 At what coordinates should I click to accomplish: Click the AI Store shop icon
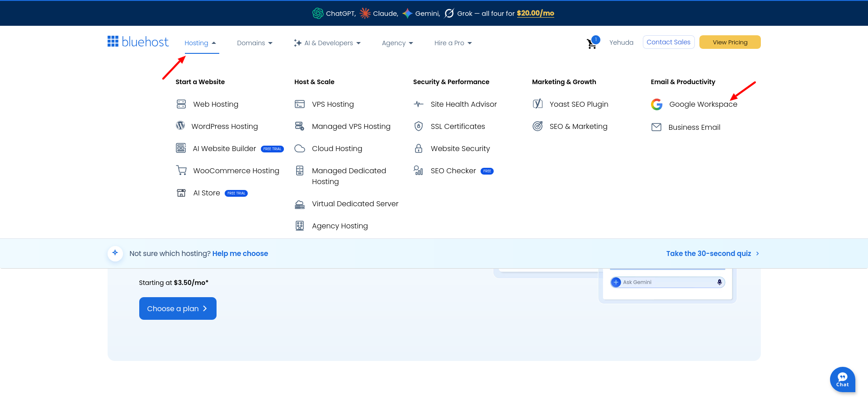181,193
